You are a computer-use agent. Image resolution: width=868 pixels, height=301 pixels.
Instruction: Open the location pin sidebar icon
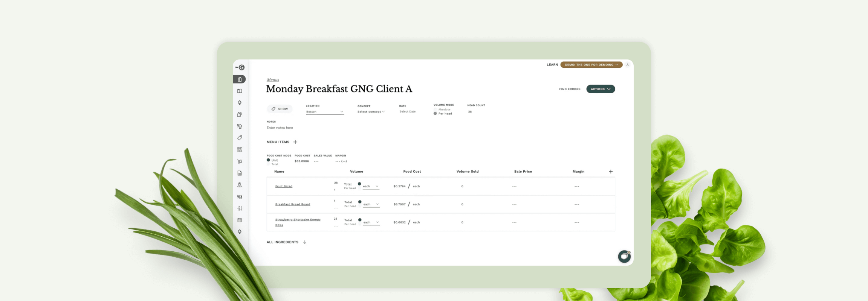[240, 185]
